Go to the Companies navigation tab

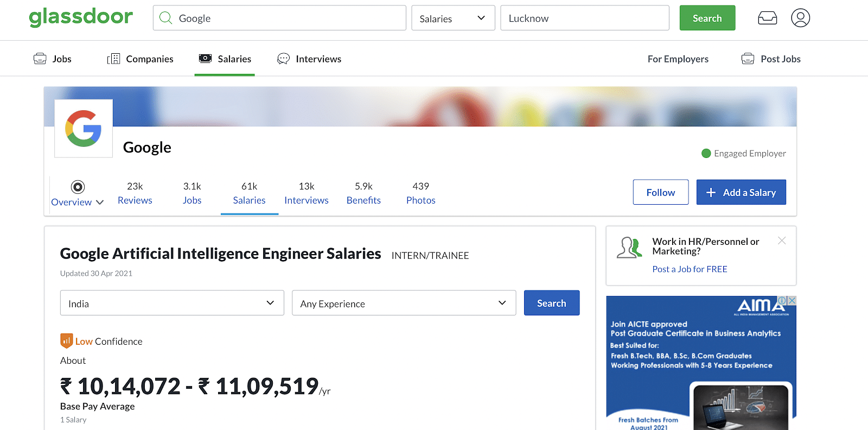pyautogui.click(x=141, y=59)
